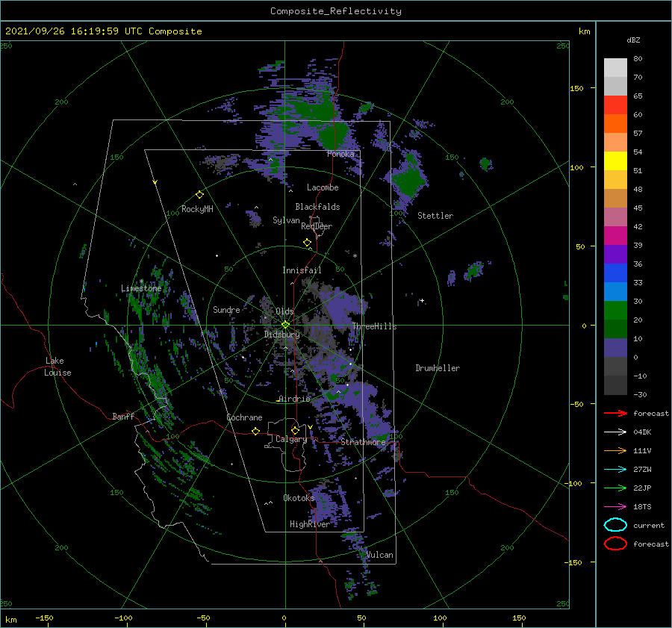
Task: Click the white 04DK arrow in legend
Action: 615,432
